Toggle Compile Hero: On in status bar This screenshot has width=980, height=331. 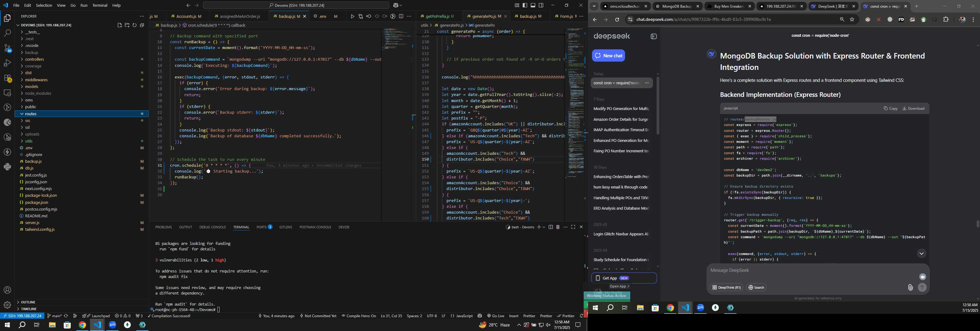[x=358, y=316]
